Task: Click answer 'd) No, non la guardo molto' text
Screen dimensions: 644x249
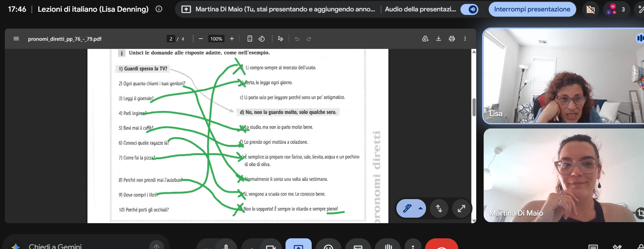Action: pyautogui.click(x=288, y=112)
